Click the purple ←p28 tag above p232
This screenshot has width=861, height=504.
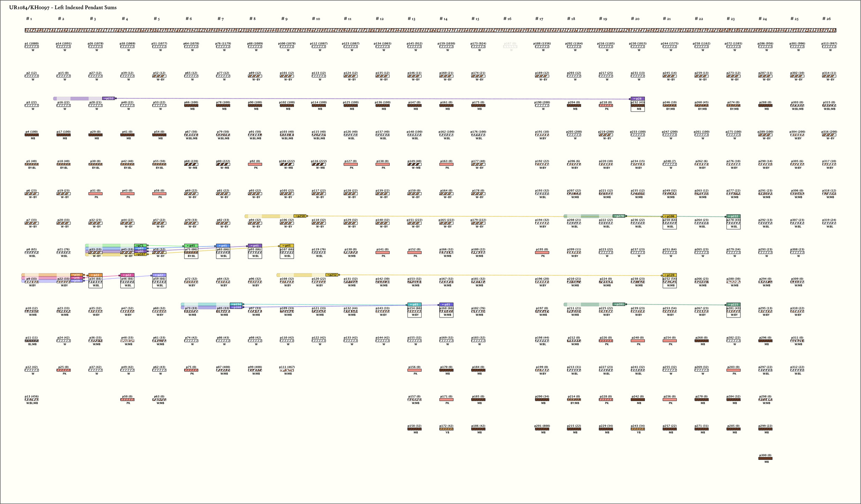(637, 99)
